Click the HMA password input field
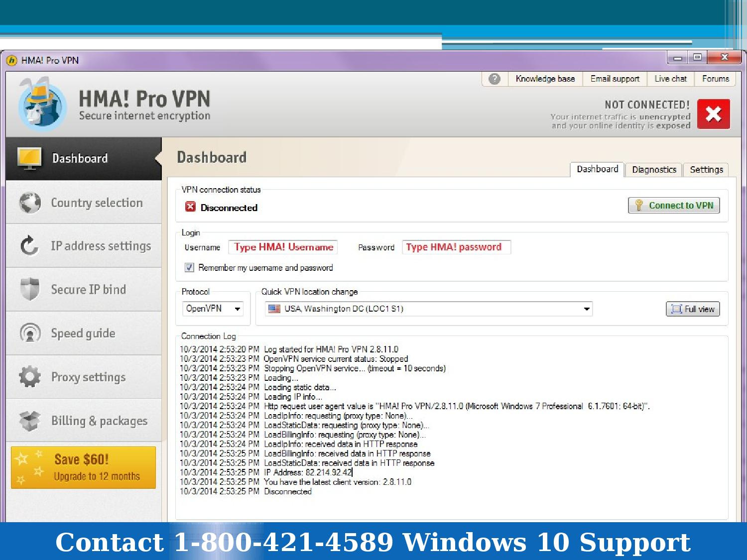The width and height of the screenshot is (747, 560). tap(456, 247)
